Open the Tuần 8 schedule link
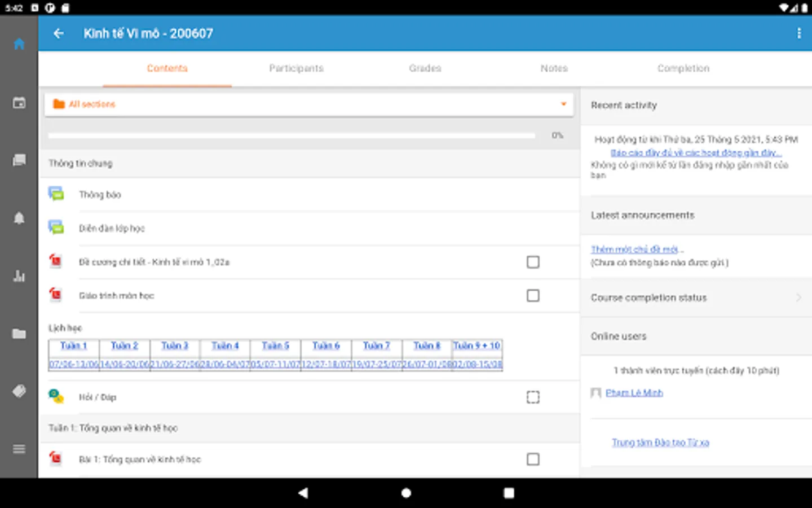 [427, 345]
